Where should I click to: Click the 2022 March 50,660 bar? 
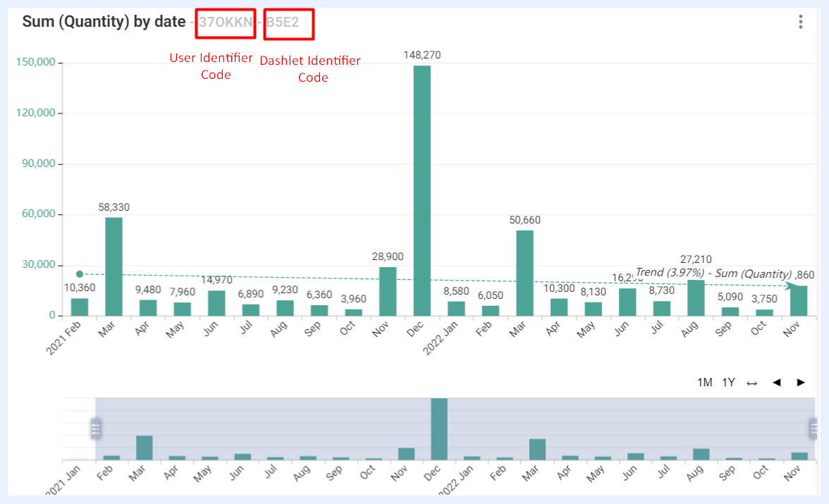[524, 273]
